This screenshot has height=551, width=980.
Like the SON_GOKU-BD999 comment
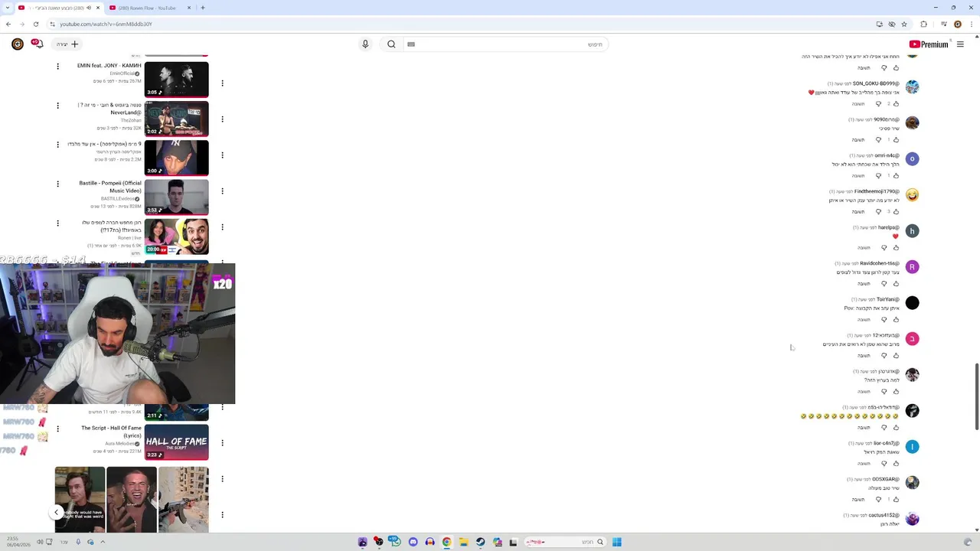coord(896,104)
